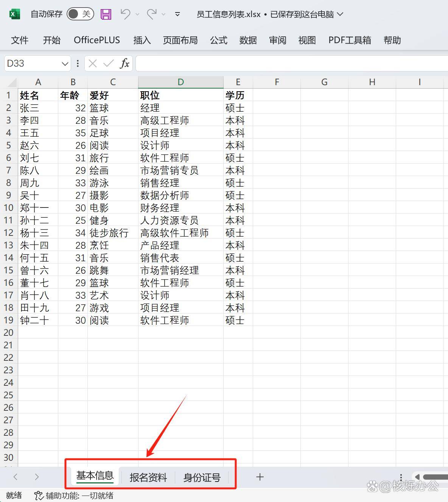Open the Customize Quick Access Toolbar dropdown
The image size is (448, 502).
pyautogui.click(x=177, y=14)
